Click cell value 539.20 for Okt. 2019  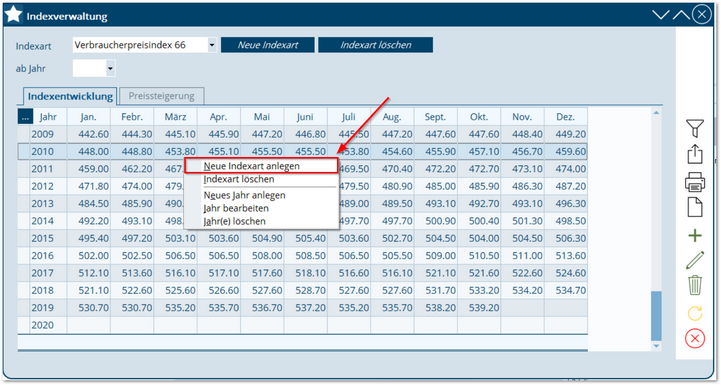[479, 308]
